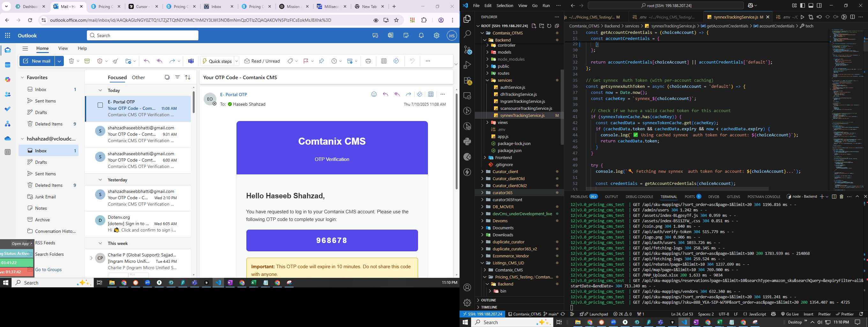Toggle the Outlook navigation pane hamburger

25,48
